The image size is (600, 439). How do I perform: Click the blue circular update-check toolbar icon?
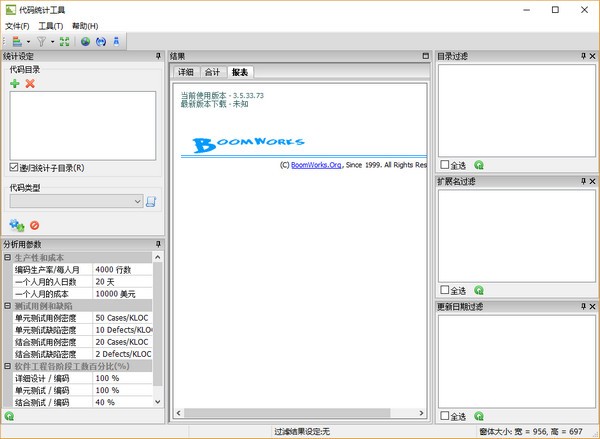tap(101, 41)
